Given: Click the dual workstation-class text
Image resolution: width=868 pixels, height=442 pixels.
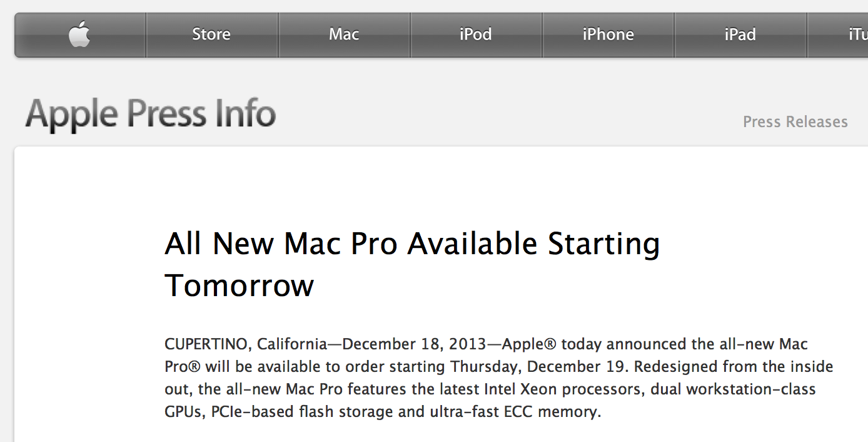Looking at the screenshot, I should [733, 389].
